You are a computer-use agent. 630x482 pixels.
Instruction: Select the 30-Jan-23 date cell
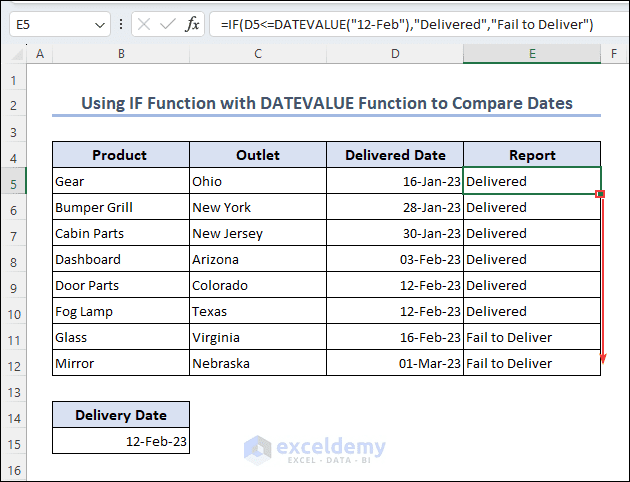[x=395, y=233]
